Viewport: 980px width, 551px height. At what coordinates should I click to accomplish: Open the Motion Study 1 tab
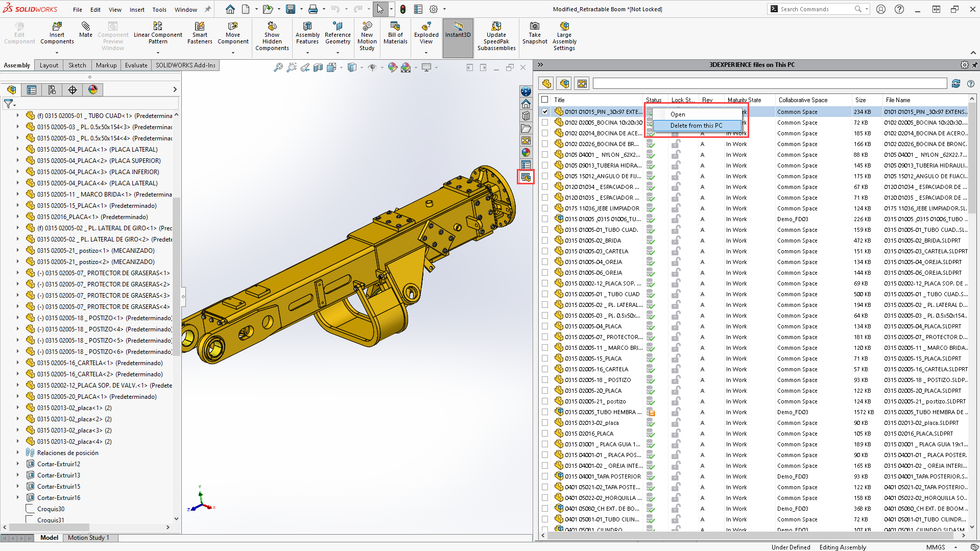(x=88, y=538)
